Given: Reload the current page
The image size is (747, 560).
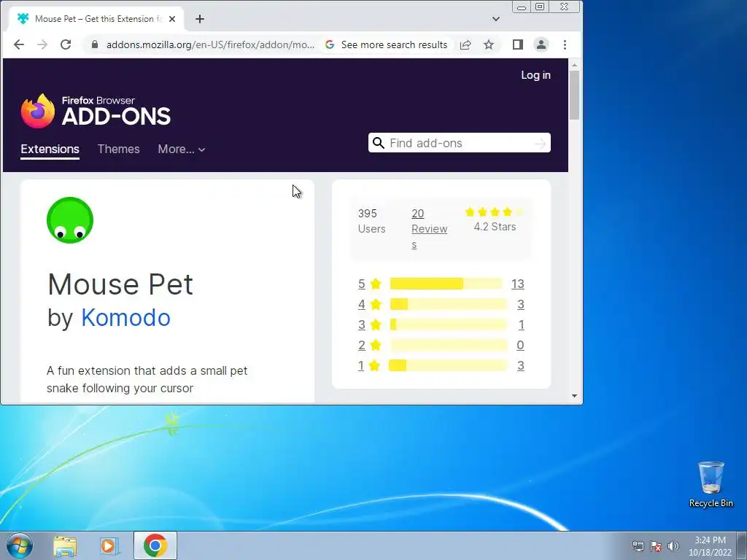Looking at the screenshot, I should 66,44.
